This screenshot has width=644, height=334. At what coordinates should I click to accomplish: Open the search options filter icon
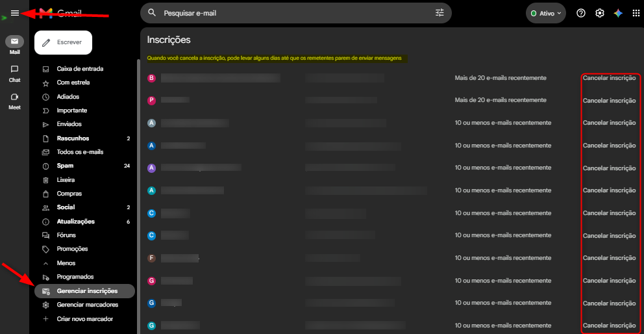[440, 13]
